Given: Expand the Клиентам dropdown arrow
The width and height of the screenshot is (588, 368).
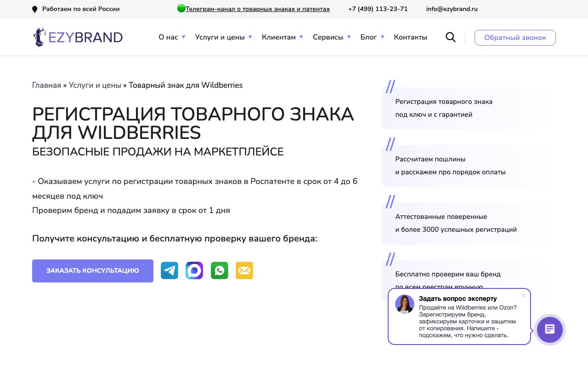Looking at the screenshot, I should pos(301,37).
